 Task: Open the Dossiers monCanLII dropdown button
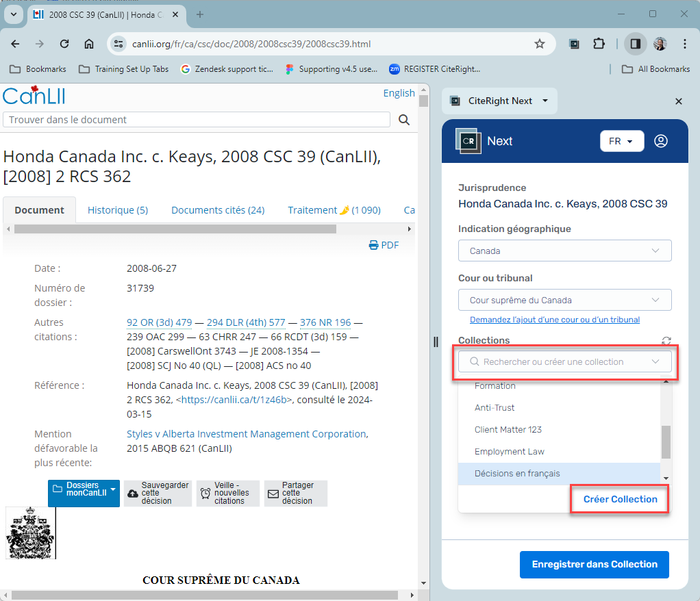click(x=84, y=493)
